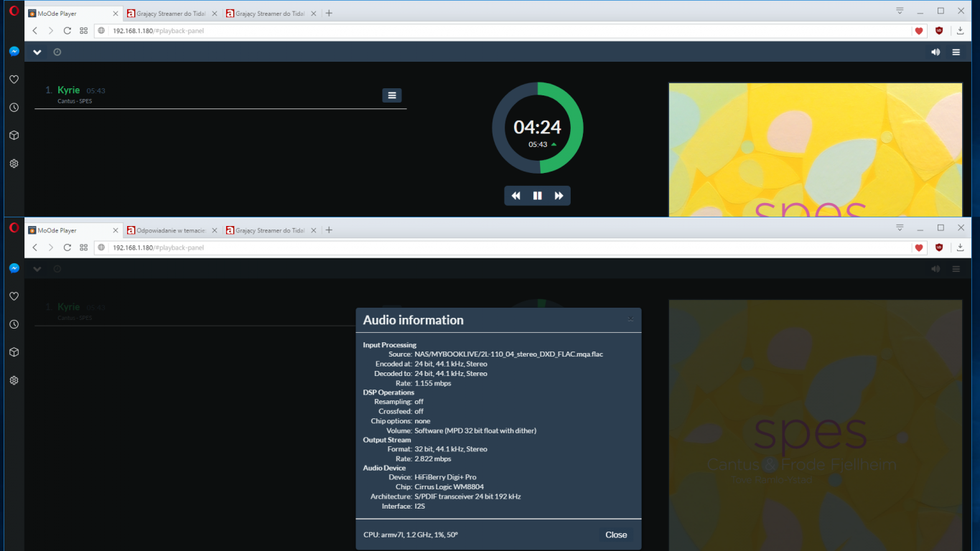Open Speed Dial grid in top window
980x551 pixels.
(x=84, y=31)
